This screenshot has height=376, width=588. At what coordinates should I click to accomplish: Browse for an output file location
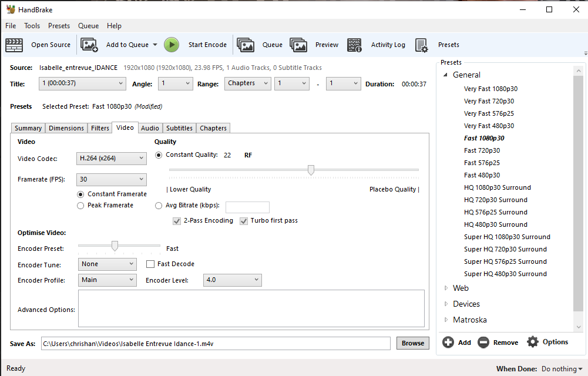click(412, 343)
